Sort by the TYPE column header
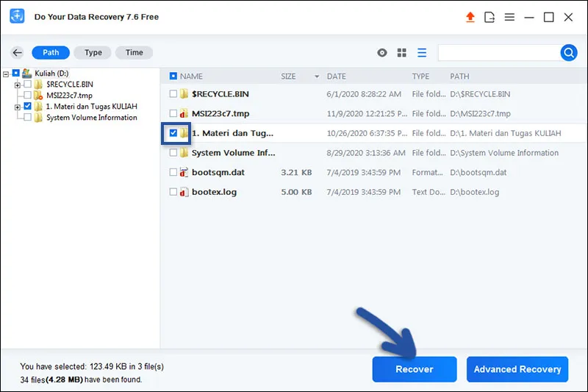This screenshot has width=588, height=392. [420, 76]
